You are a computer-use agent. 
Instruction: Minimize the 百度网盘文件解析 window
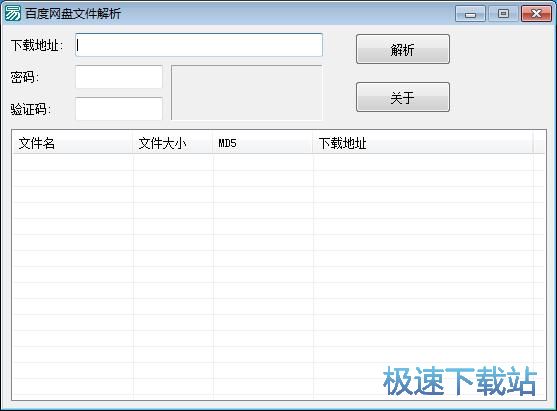[470, 14]
